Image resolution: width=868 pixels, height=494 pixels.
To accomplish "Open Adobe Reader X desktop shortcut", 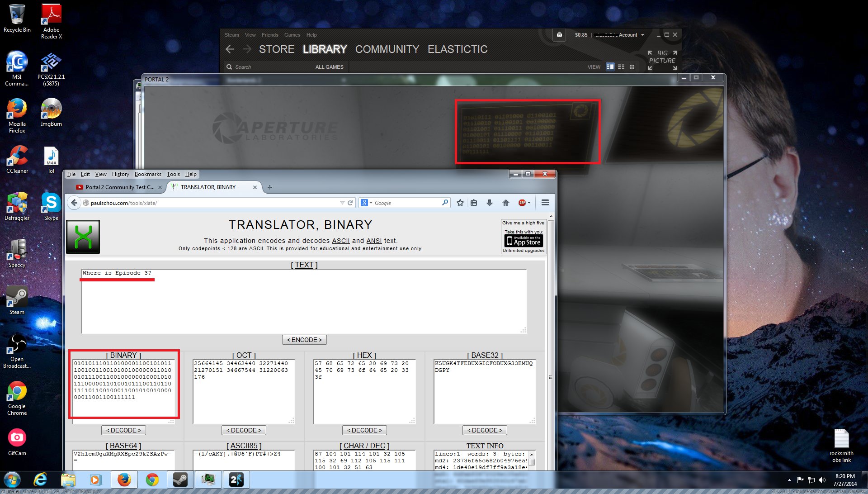I will click(x=52, y=21).
